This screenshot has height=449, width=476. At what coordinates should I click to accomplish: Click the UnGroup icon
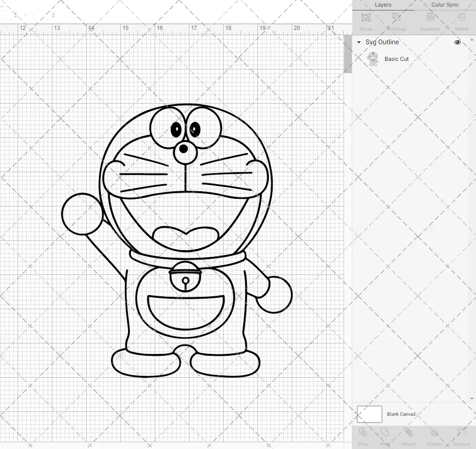[x=396, y=18]
